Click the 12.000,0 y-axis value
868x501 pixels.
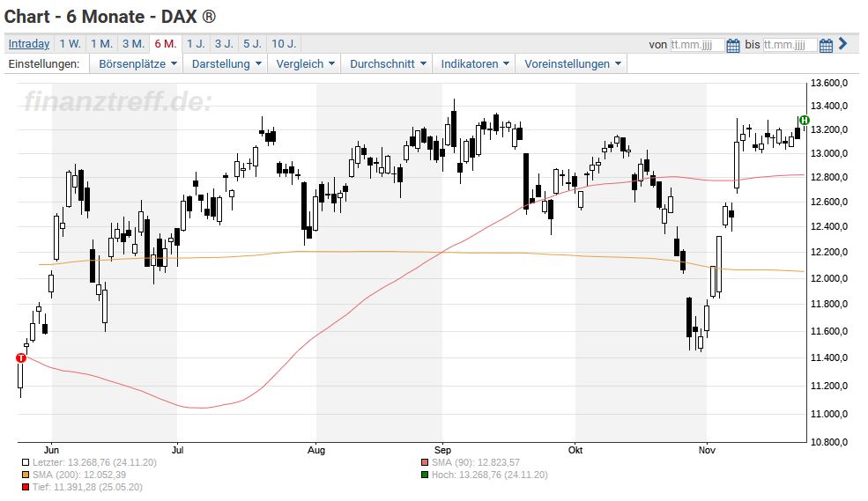828,278
